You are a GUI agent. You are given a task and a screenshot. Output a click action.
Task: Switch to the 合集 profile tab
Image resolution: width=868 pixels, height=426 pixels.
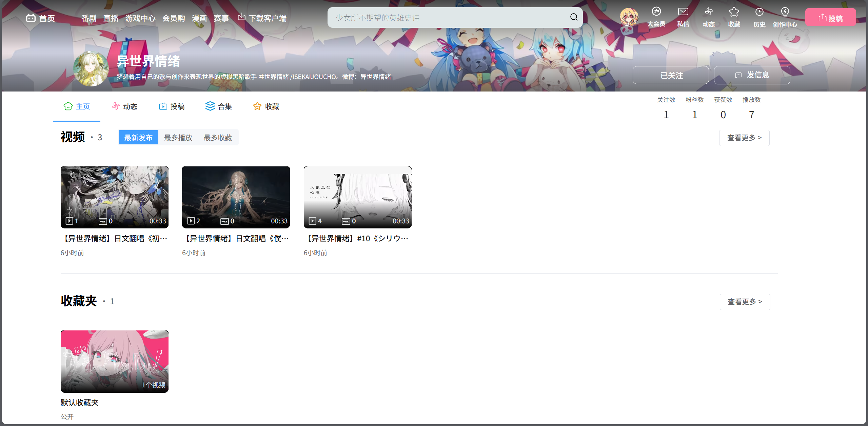click(x=219, y=106)
